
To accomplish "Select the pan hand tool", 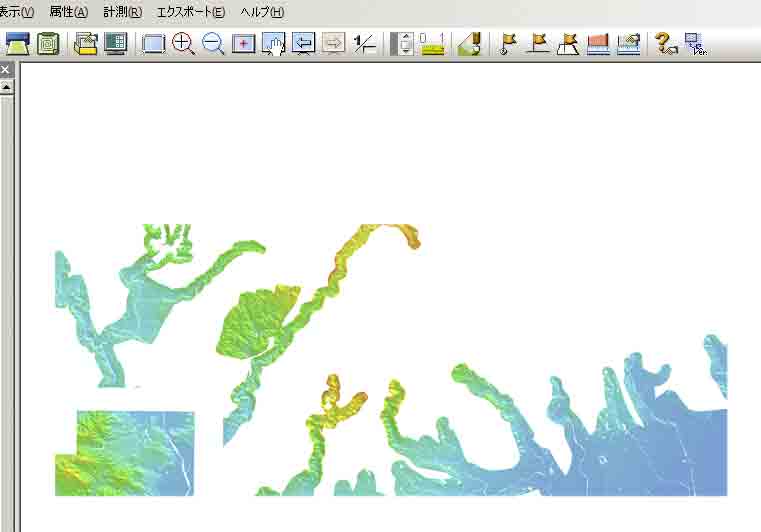I will (274, 44).
